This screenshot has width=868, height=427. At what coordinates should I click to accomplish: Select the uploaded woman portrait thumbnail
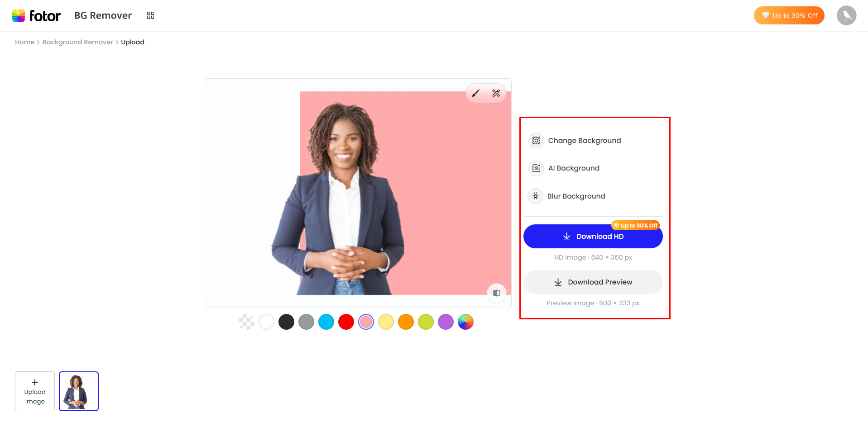[x=79, y=391]
